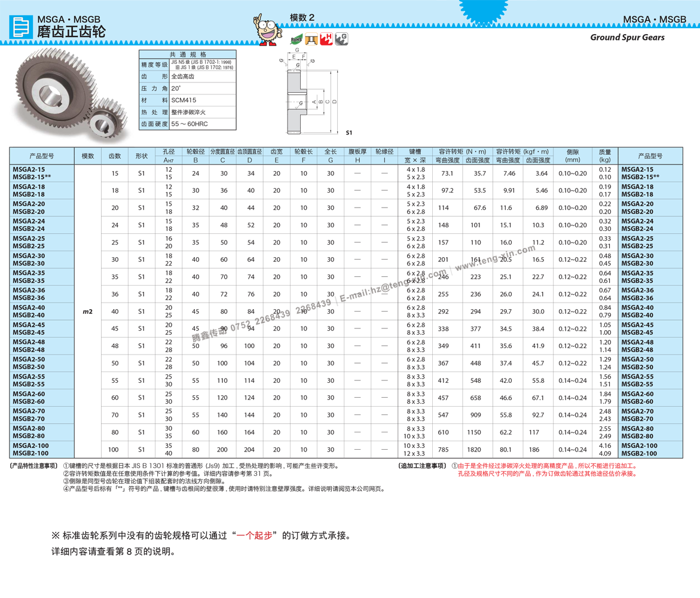Click the 分度圆直径 column header
This screenshot has height=598, width=700.
point(222,152)
